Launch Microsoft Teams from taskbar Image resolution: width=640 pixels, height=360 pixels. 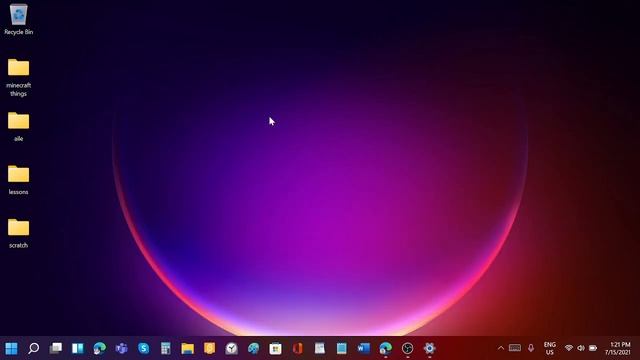click(122, 348)
